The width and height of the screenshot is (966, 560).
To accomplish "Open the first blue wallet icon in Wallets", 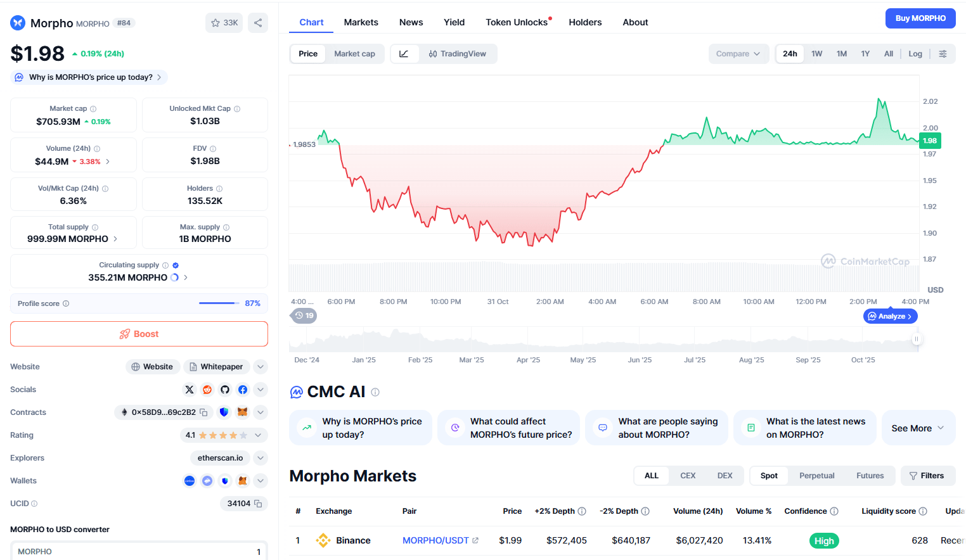I will pos(190,481).
